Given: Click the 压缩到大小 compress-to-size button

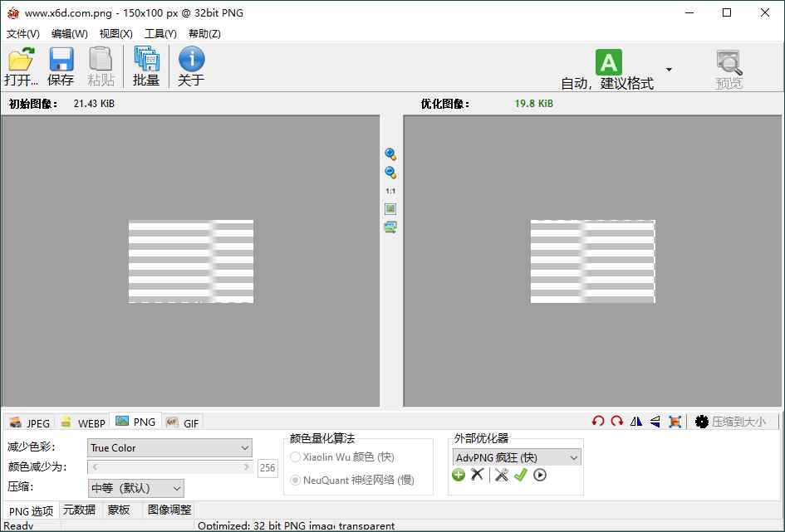Looking at the screenshot, I should click(x=731, y=422).
